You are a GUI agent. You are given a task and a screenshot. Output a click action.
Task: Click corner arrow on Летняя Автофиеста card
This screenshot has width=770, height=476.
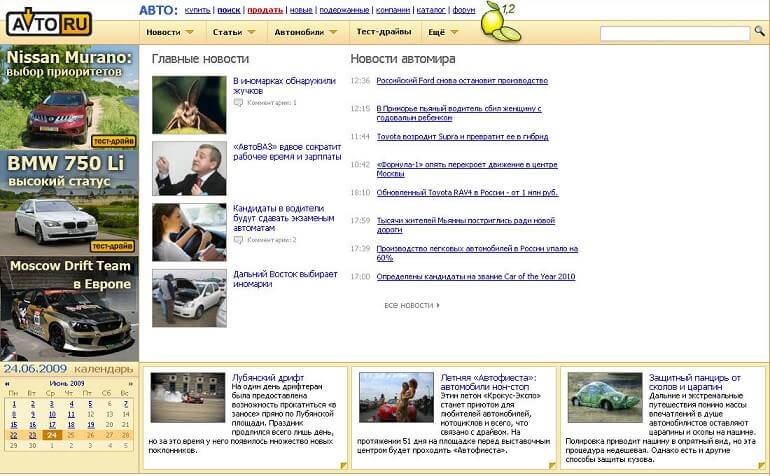552,465
